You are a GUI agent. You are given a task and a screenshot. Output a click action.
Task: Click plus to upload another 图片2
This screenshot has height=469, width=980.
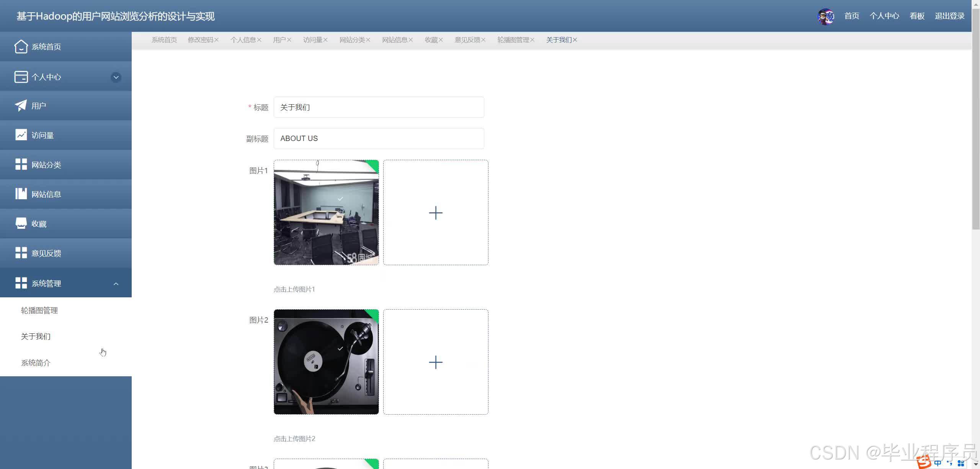click(435, 362)
